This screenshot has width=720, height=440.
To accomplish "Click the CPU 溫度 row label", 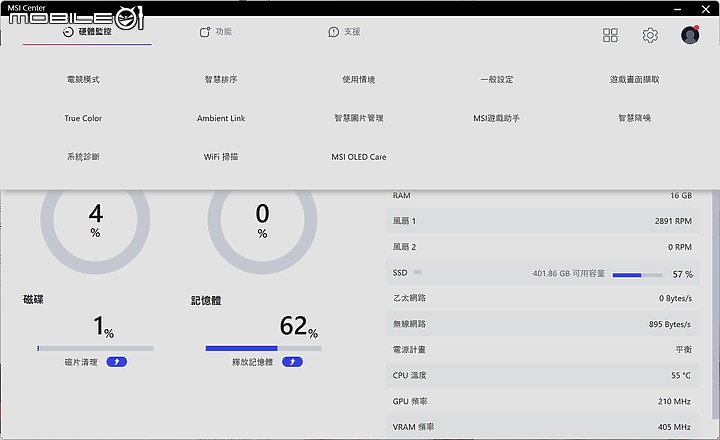I will (410, 375).
